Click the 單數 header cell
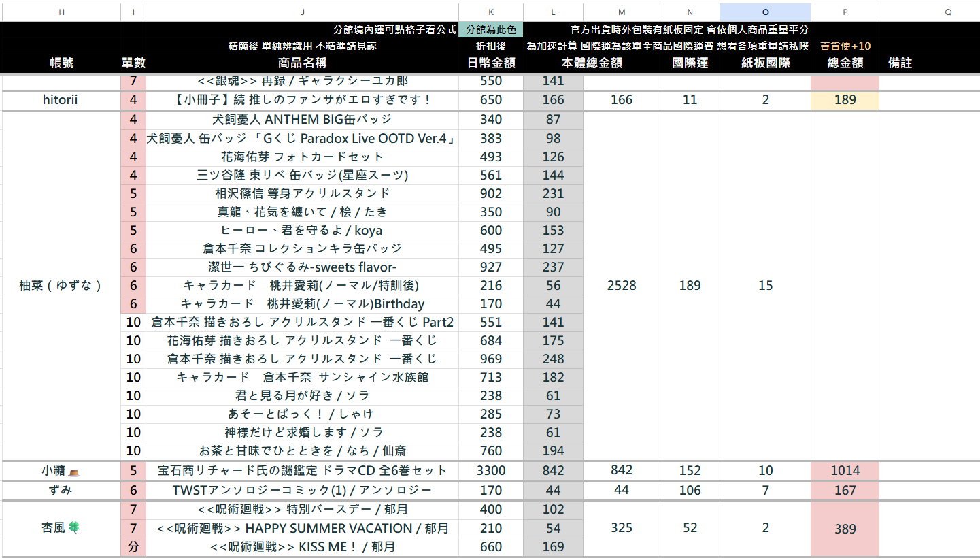This screenshot has width=980, height=558. [133, 63]
